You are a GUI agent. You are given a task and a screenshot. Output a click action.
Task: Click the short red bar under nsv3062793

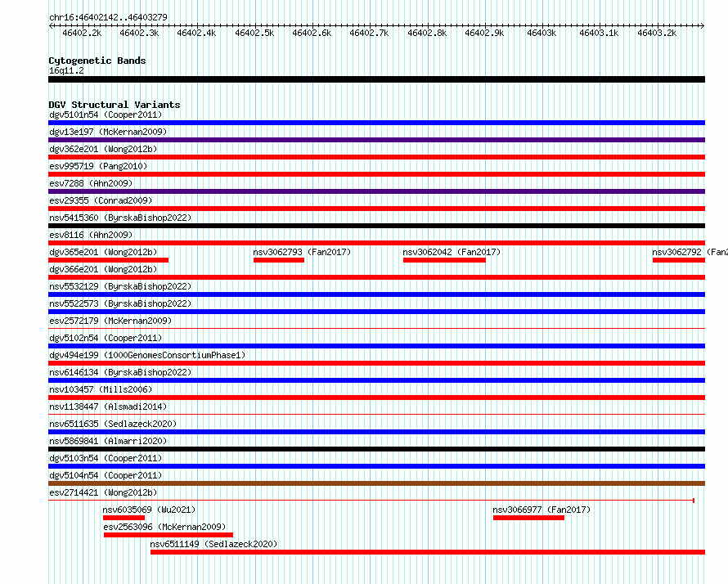click(279, 260)
